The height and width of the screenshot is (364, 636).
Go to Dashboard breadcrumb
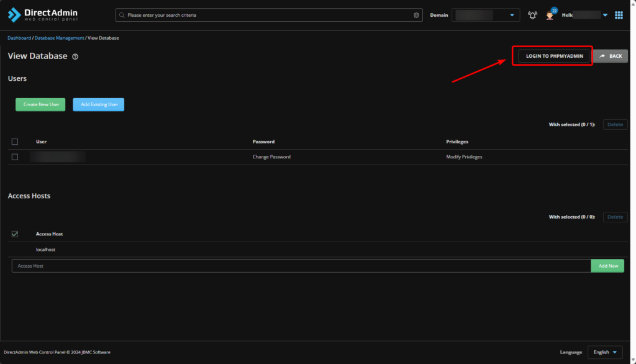19,38
